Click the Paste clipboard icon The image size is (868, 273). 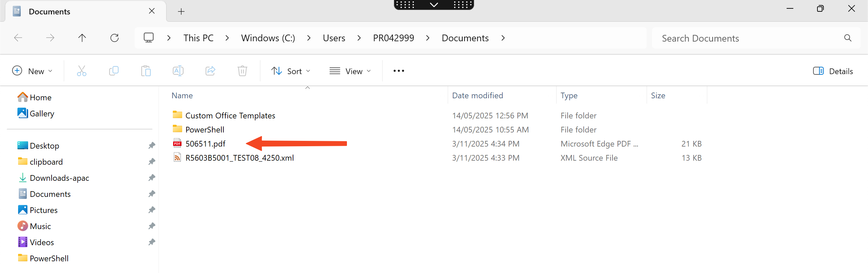pos(146,71)
